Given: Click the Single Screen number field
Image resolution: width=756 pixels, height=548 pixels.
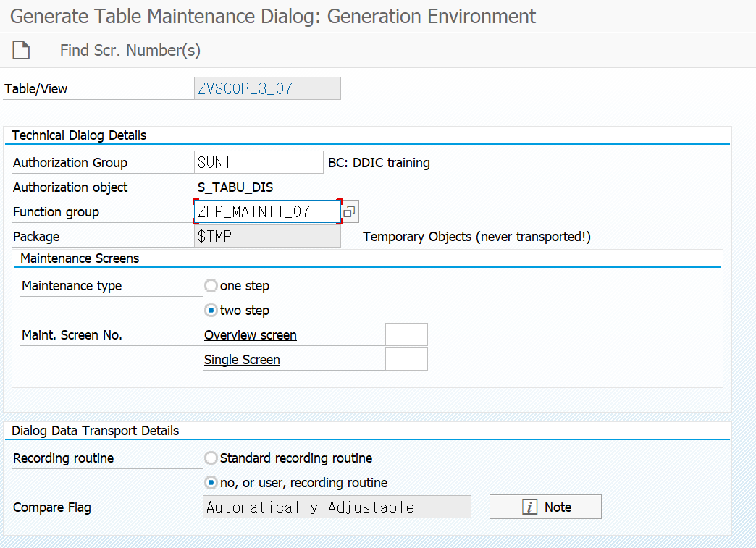Looking at the screenshot, I should 406,359.
